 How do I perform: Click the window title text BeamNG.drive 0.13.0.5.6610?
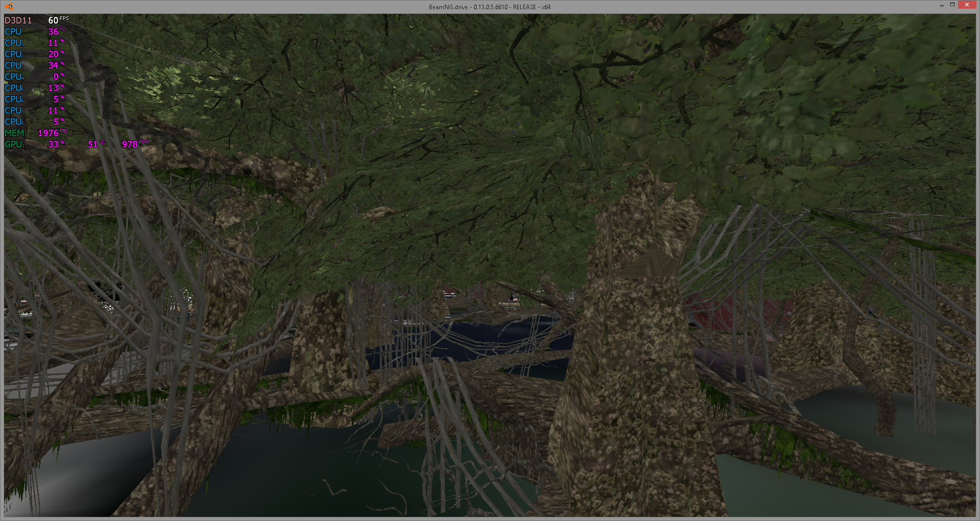point(489,7)
